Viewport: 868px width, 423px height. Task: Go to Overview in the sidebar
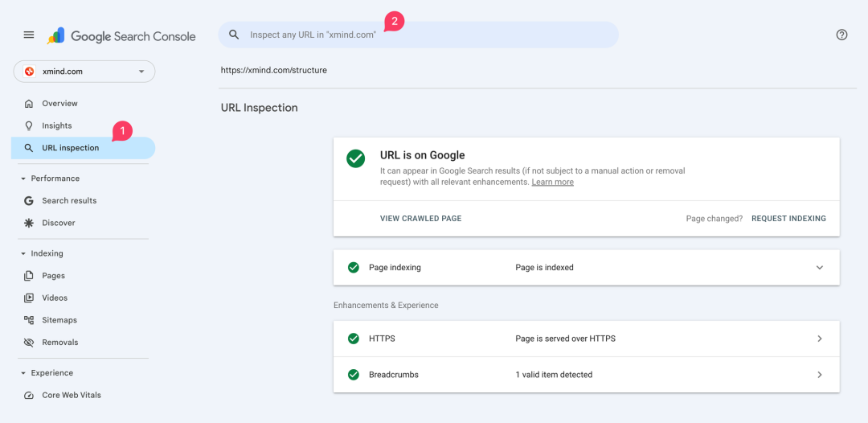coord(83,104)
